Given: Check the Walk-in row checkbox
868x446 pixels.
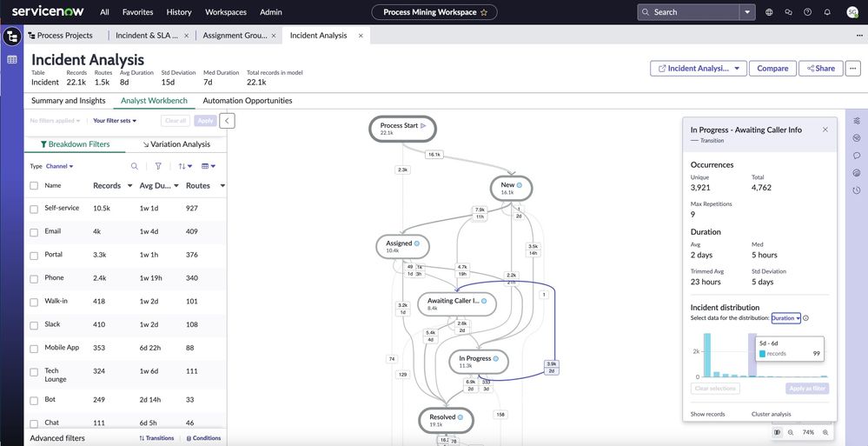Looking at the screenshot, I should tap(34, 302).
